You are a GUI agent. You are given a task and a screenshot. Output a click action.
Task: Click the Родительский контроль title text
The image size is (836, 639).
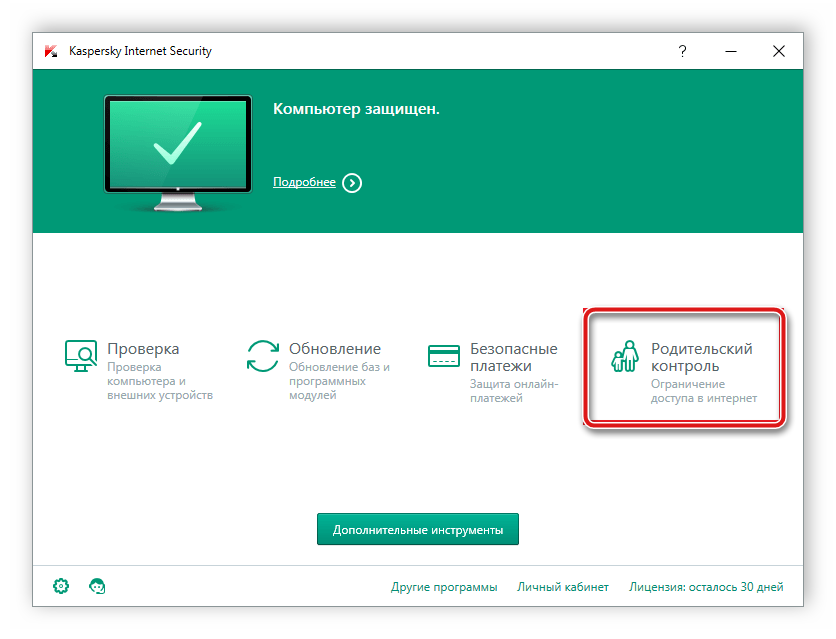tap(702, 357)
